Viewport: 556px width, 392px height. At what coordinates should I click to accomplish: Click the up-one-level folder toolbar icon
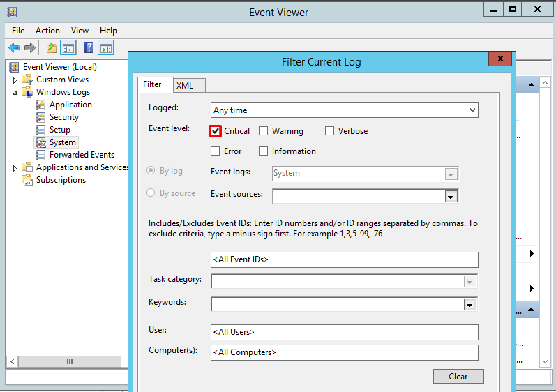coord(52,47)
